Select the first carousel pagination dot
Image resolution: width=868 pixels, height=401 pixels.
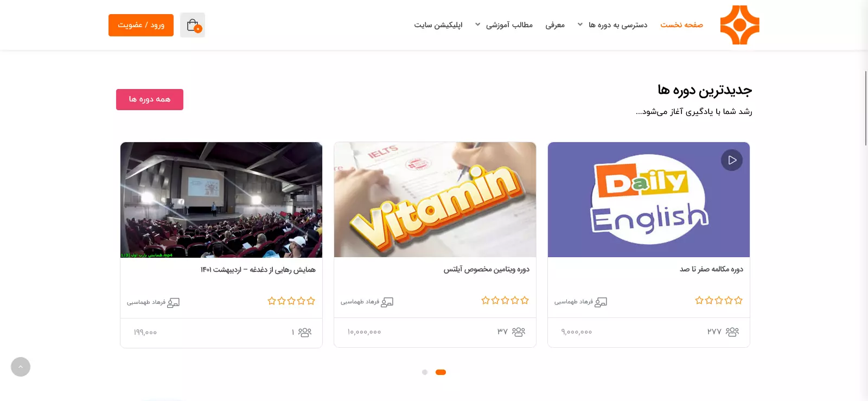(x=425, y=372)
